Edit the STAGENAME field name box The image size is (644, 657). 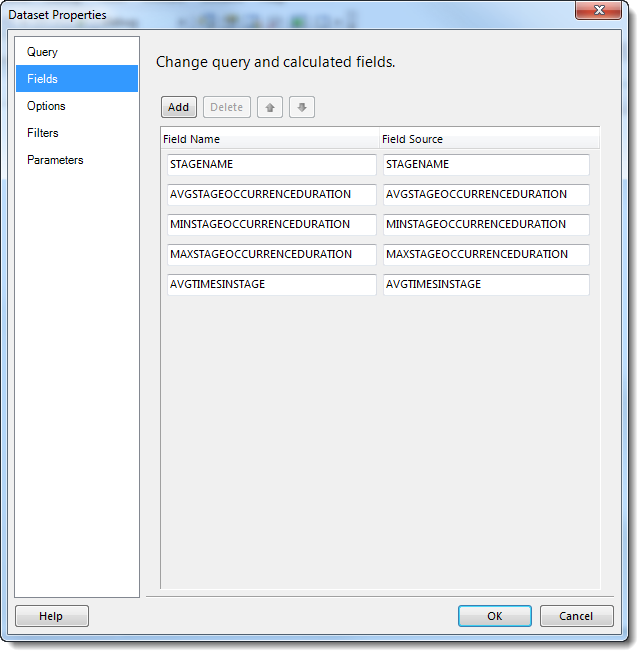pyautogui.click(x=271, y=165)
